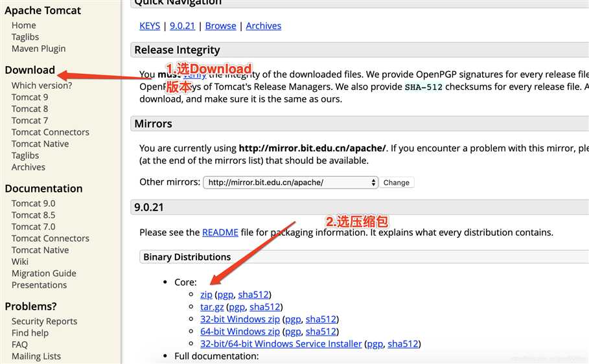Image resolution: width=589 pixels, height=364 pixels.
Task: Click the Problems? sidebar heading
Action: (31, 306)
